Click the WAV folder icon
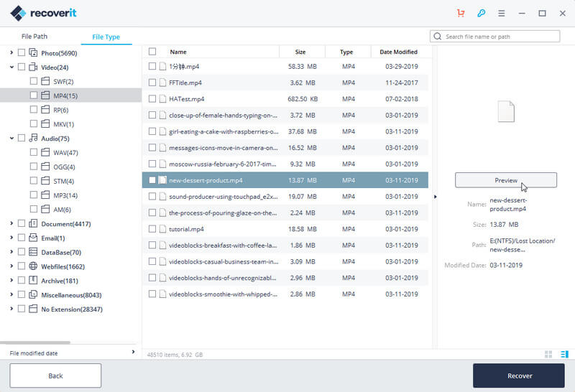This screenshot has height=392, width=575. [x=45, y=152]
